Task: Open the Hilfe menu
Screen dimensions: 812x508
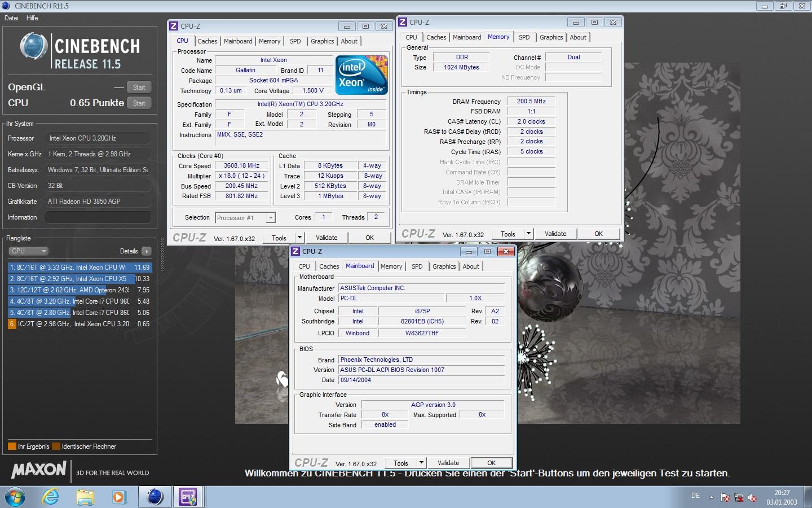Action: [x=32, y=18]
